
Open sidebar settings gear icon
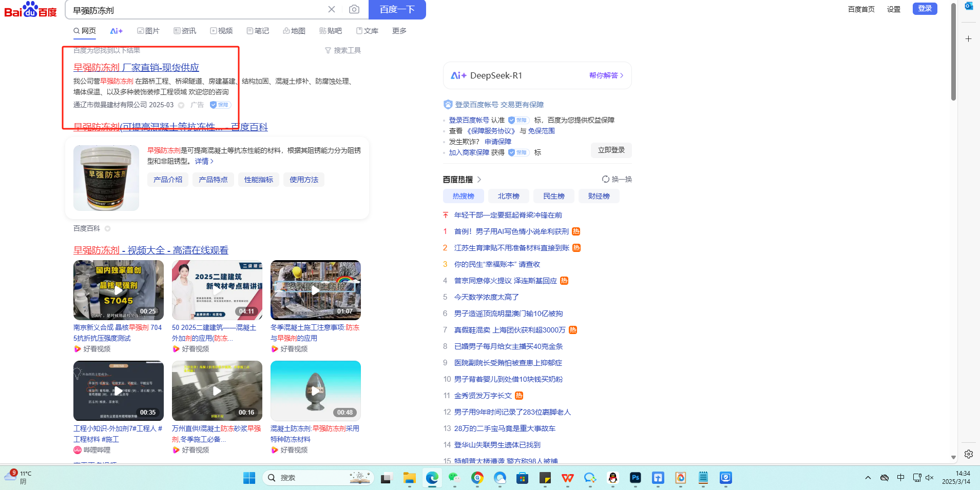[x=968, y=454]
